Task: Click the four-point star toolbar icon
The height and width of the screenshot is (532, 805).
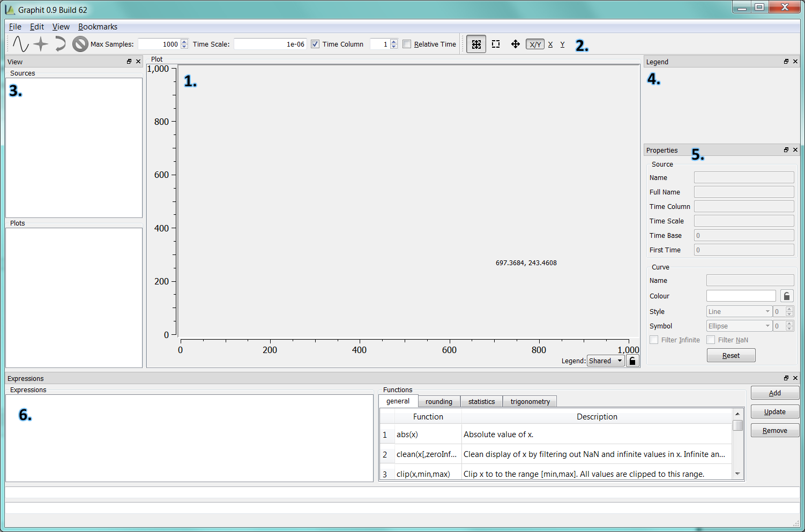Action: 41,44
